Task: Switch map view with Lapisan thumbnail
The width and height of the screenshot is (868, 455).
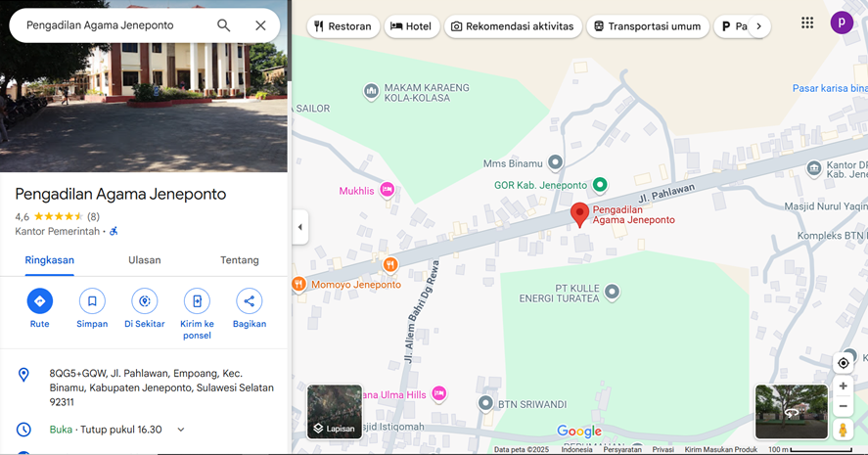Action: [x=335, y=412]
